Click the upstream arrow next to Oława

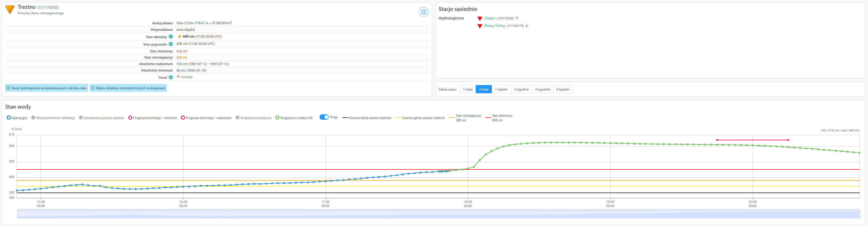click(517, 18)
